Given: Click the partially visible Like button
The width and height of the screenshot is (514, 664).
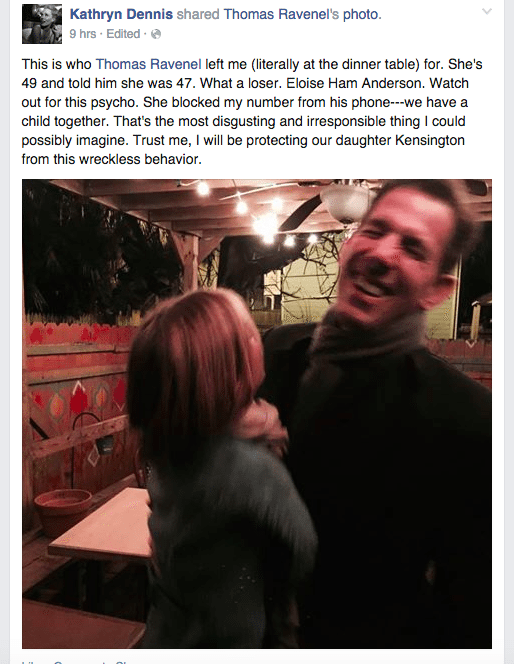Looking at the screenshot, I should coord(30,661).
